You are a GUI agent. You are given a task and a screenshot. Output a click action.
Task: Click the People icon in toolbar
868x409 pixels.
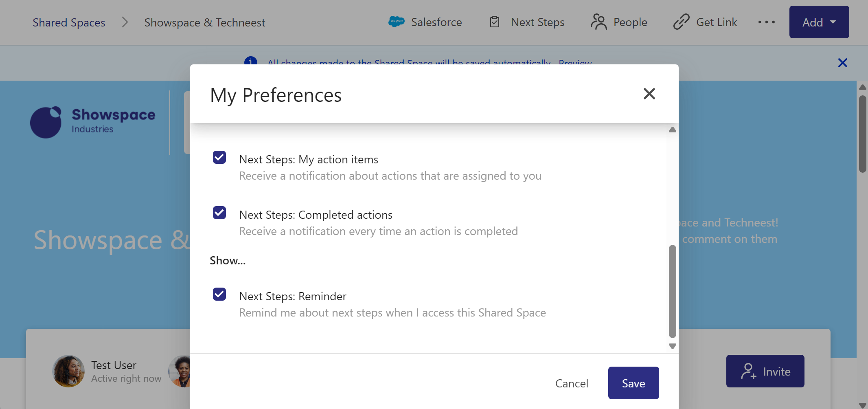coord(598,22)
